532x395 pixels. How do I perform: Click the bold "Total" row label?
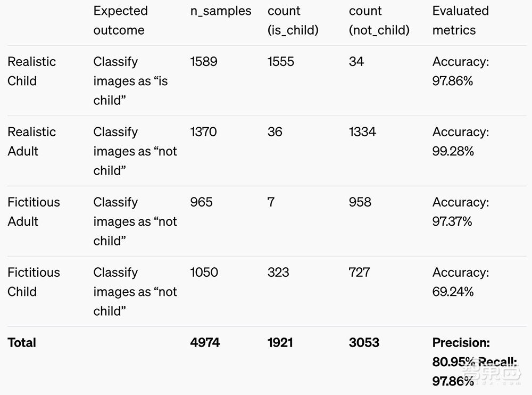[22, 342]
